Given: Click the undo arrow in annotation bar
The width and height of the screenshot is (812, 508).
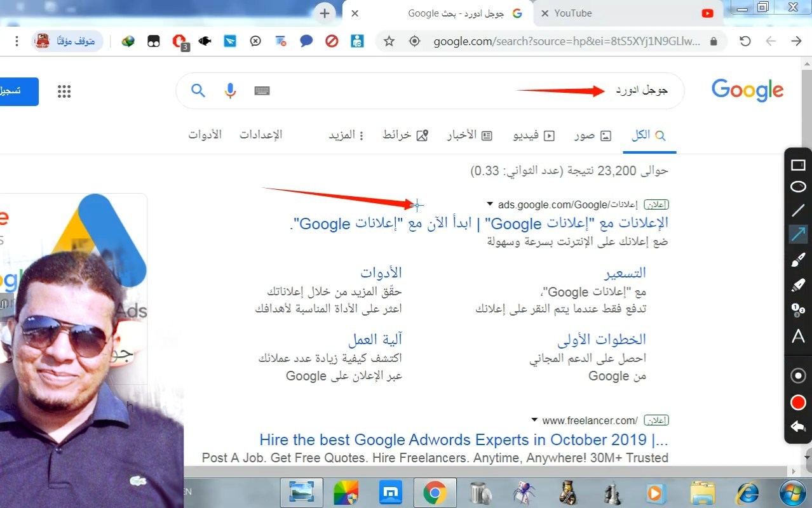Looking at the screenshot, I should click(798, 427).
